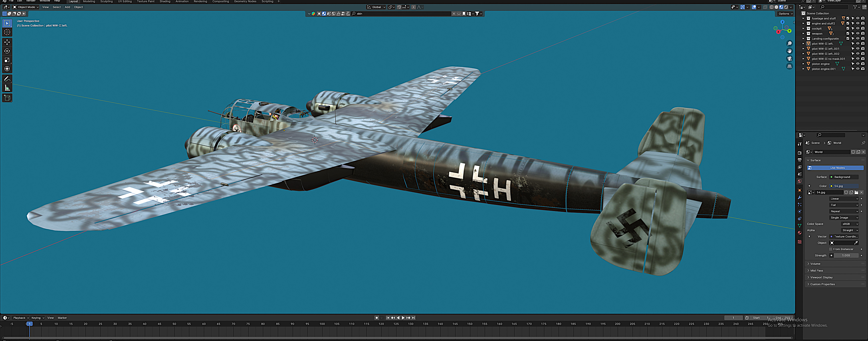Activate the Rotate tool
Image resolution: width=868 pixels, height=341 pixels.
pyautogui.click(x=7, y=51)
